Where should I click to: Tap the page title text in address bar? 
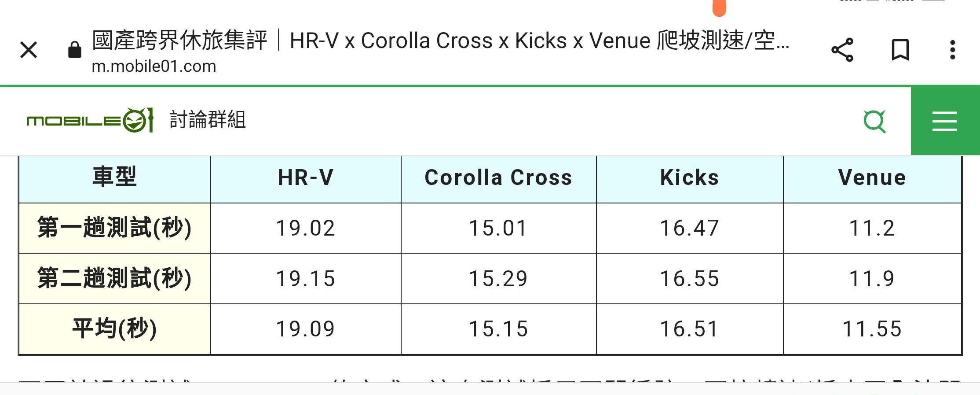tap(440, 41)
